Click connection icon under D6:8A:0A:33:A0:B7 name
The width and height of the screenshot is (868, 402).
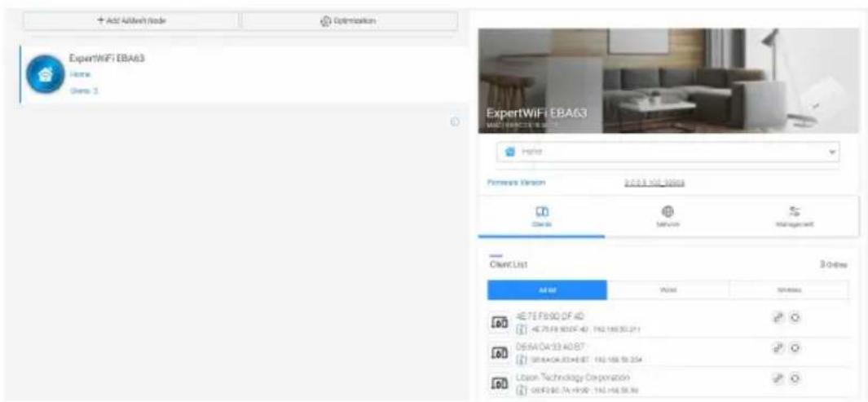pyautogui.click(x=520, y=360)
